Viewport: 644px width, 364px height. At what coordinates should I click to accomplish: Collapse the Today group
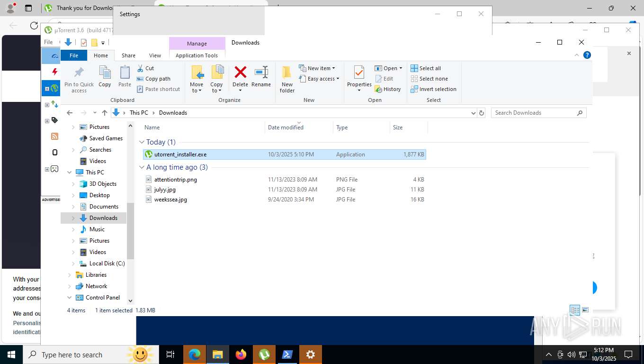pos(142,142)
